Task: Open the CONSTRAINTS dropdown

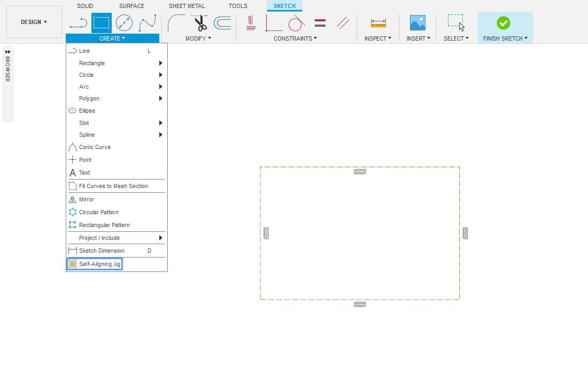Action: [x=295, y=38]
